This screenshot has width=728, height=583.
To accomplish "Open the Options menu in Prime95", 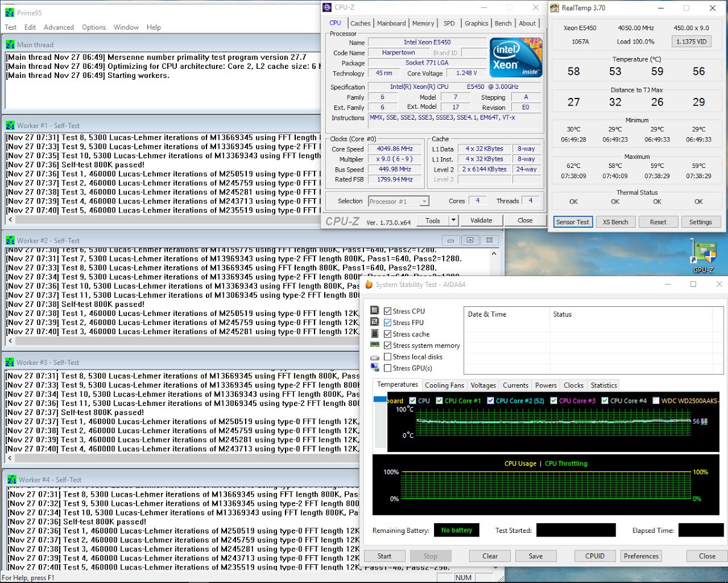I will 94,27.
